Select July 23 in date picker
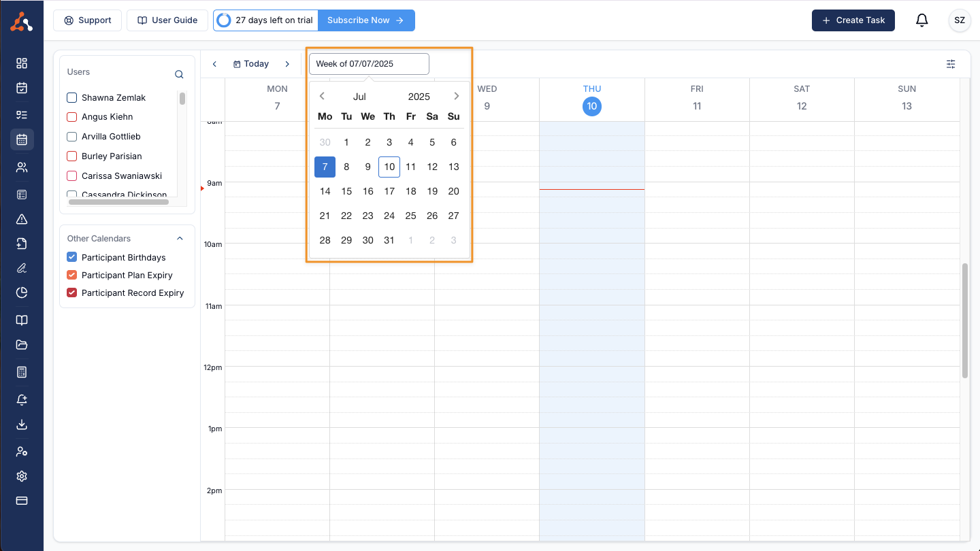Viewport: 980px width, 551px height. click(x=368, y=216)
